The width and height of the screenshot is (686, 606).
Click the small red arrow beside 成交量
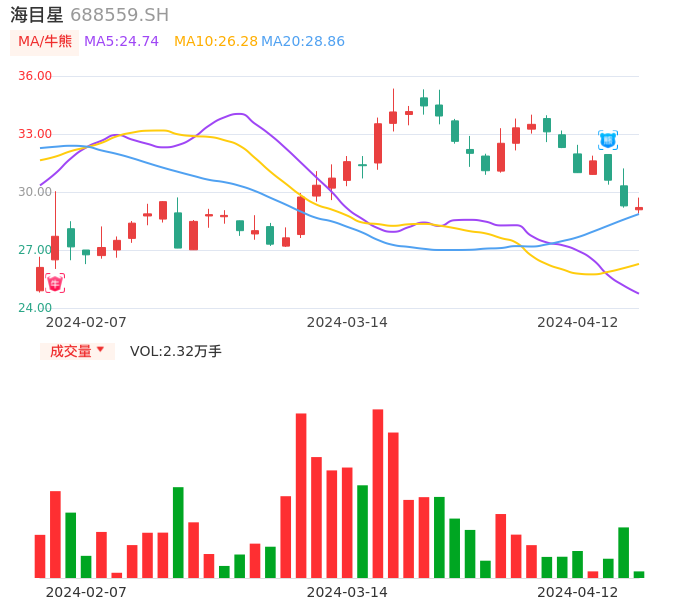click(x=100, y=350)
